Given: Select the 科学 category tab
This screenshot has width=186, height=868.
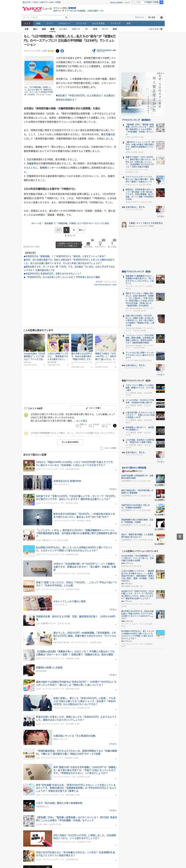Looking at the screenshot, I should [95, 29].
